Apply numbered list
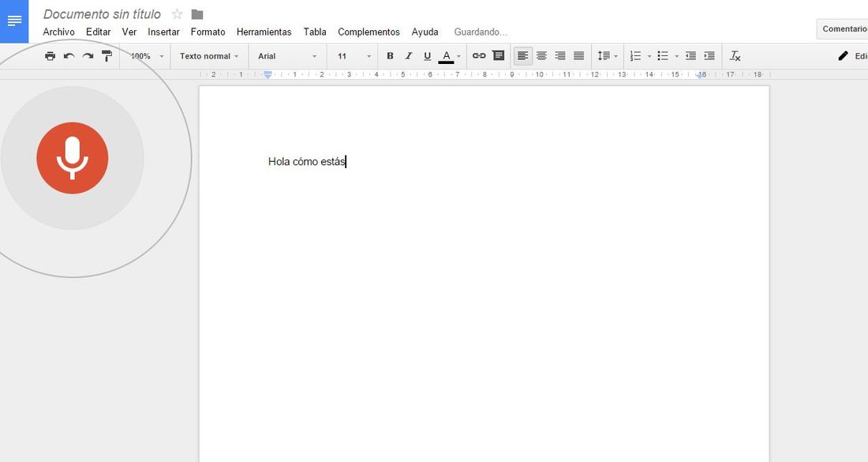 635,56
